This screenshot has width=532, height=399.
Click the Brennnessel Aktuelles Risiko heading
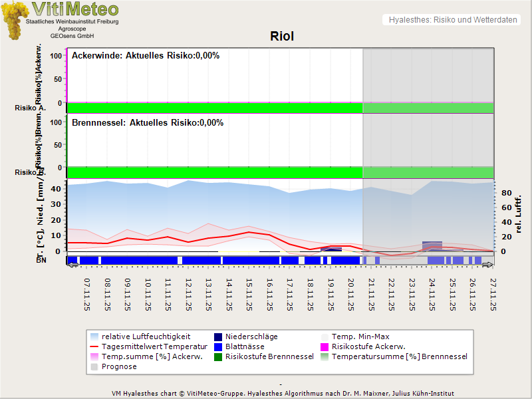[147, 123]
